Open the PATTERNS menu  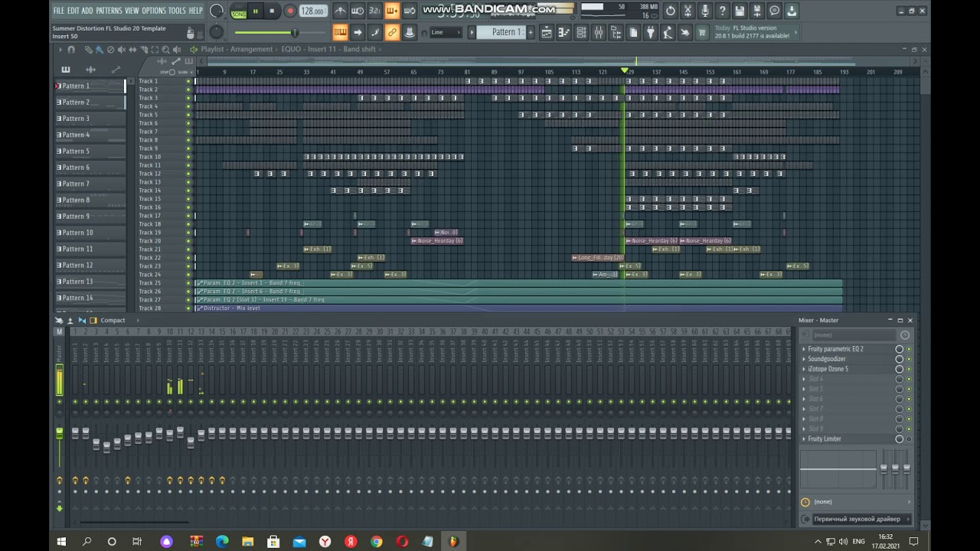(109, 11)
